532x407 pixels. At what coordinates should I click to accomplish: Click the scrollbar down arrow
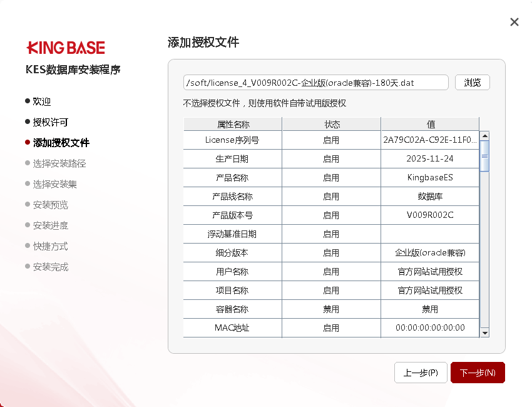(x=484, y=333)
